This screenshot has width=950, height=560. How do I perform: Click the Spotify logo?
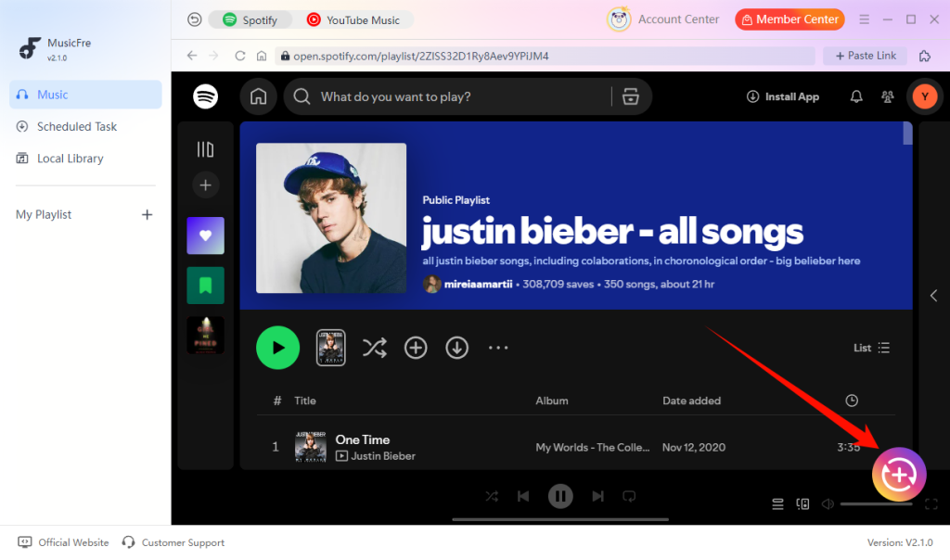tap(205, 96)
